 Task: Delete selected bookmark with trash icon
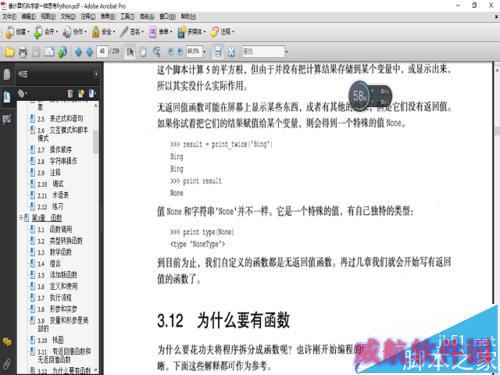tap(70, 94)
